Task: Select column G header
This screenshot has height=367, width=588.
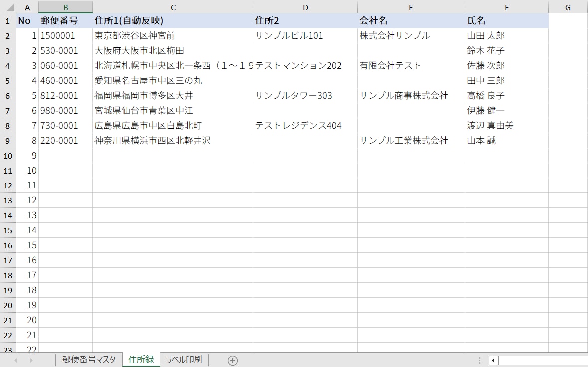Action: click(568, 7)
